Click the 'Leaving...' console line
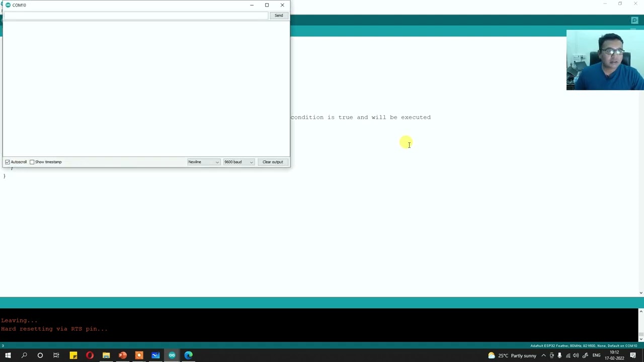This screenshot has width=644, height=362. point(19,320)
